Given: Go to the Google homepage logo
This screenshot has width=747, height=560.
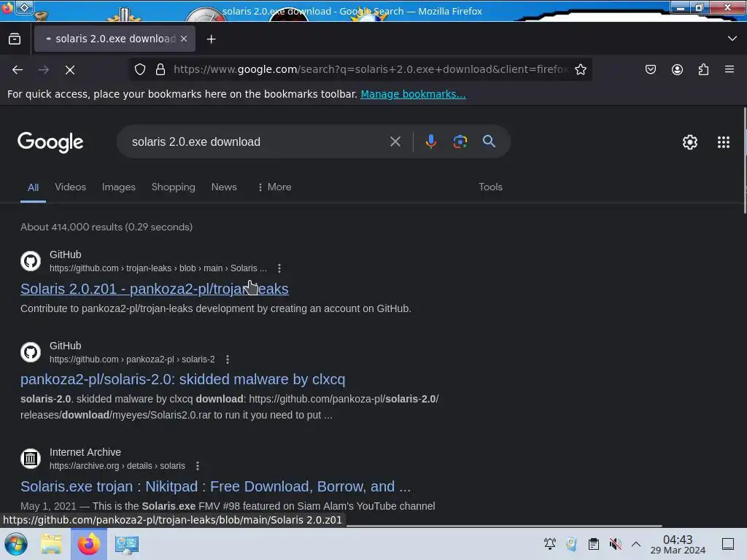Looking at the screenshot, I should coord(50,142).
